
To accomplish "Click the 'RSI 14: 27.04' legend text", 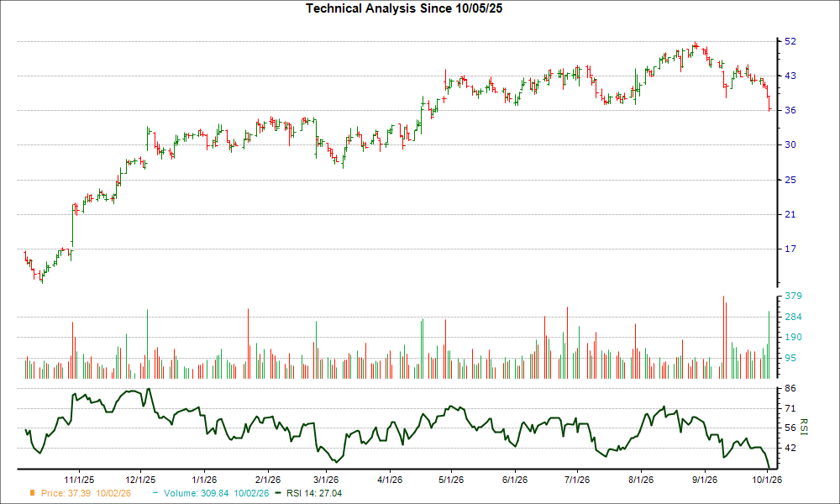I will tap(314, 493).
